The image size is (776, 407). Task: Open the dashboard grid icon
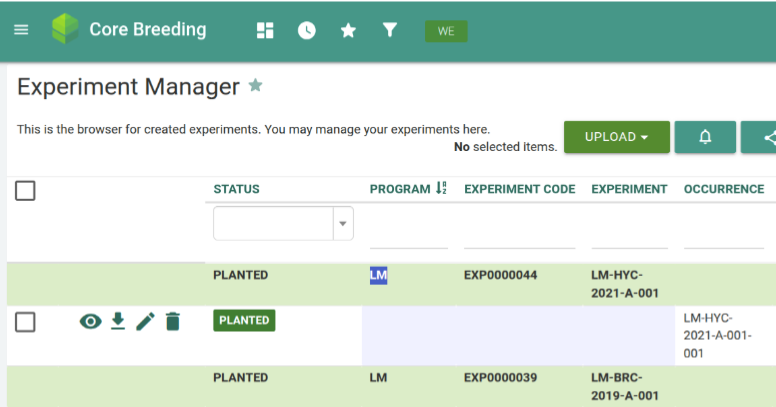(x=265, y=30)
